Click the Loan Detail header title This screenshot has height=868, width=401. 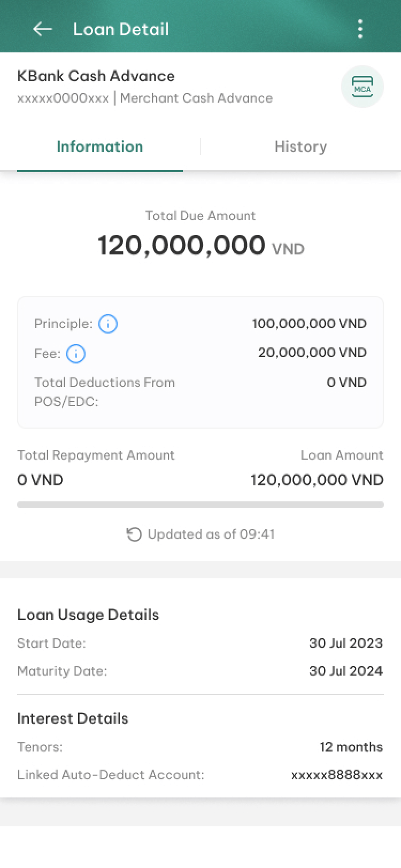point(121,29)
